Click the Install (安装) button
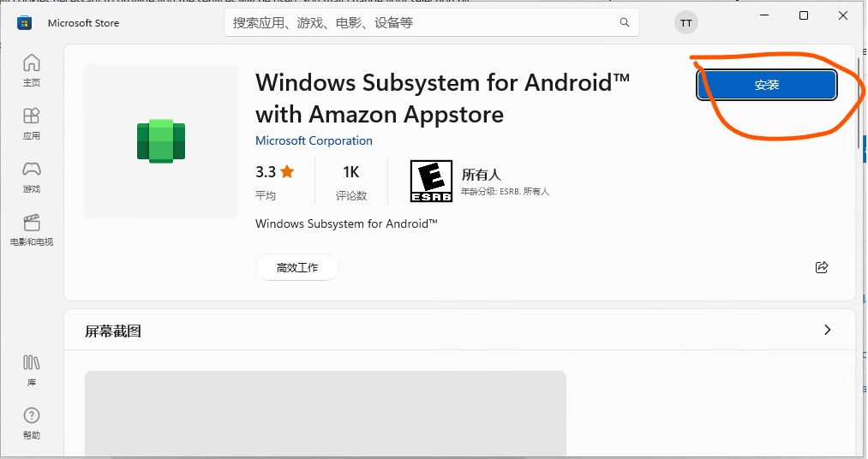This screenshot has width=868, height=459. tap(767, 85)
